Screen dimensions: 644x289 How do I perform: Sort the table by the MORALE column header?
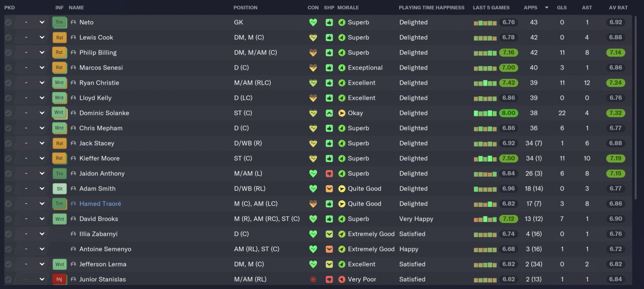(x=348, y=8)
